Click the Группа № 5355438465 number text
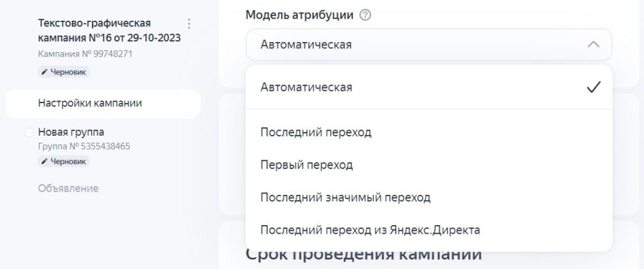The height and width of the screenshot is (269, 644). (84, 146)
